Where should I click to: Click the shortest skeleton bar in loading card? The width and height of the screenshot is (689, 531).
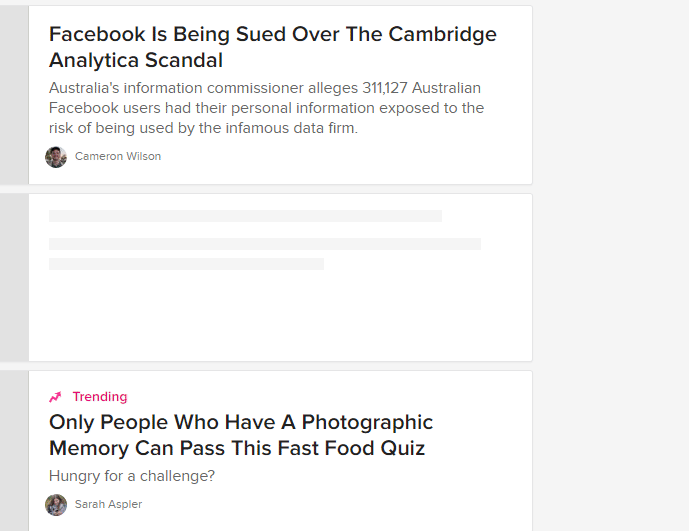pyautogui.click(x=186, y=264)
